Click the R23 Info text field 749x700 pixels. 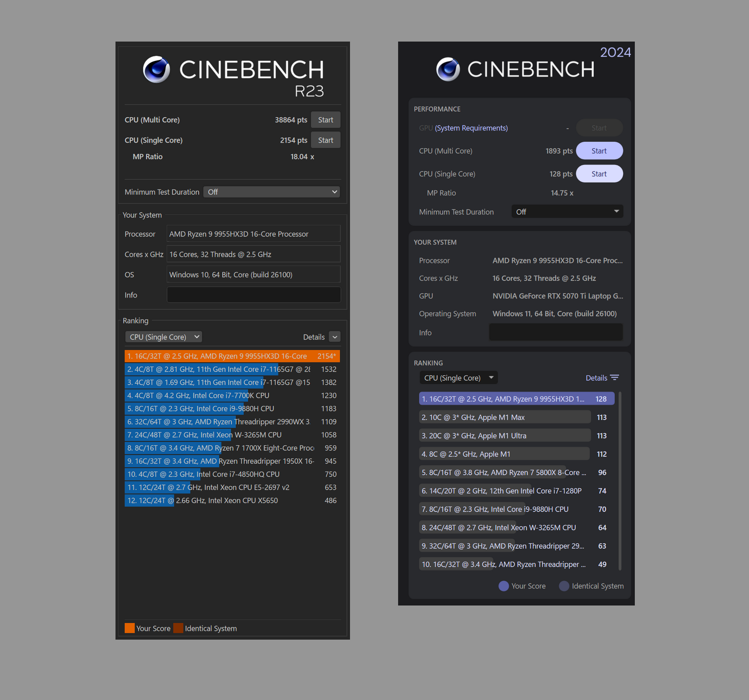click(x=253, y=295)
